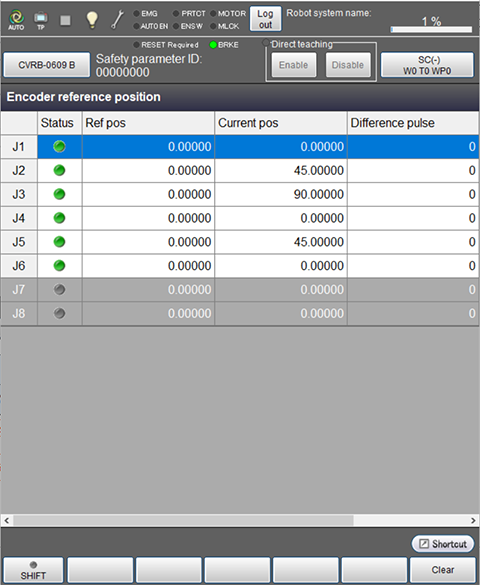The width and height of the screenshot is (480, 585).
Task: Click the scrollbar right arrow
Action: tap(473, 520)
